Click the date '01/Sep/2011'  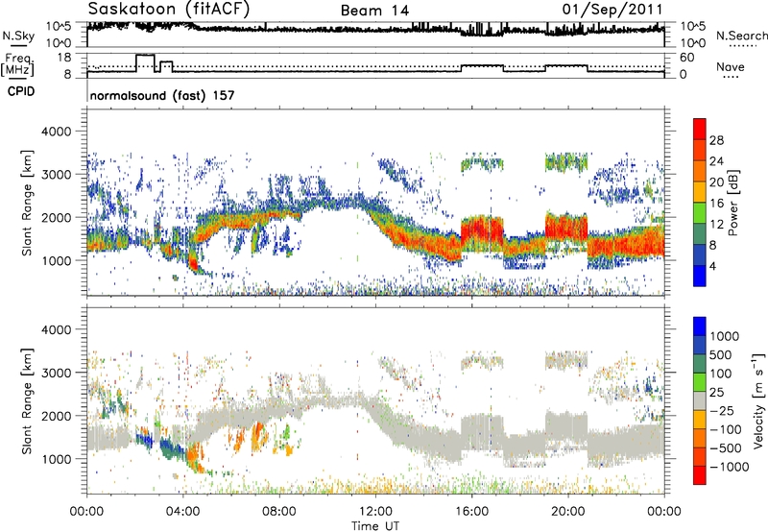click(612, 10)
